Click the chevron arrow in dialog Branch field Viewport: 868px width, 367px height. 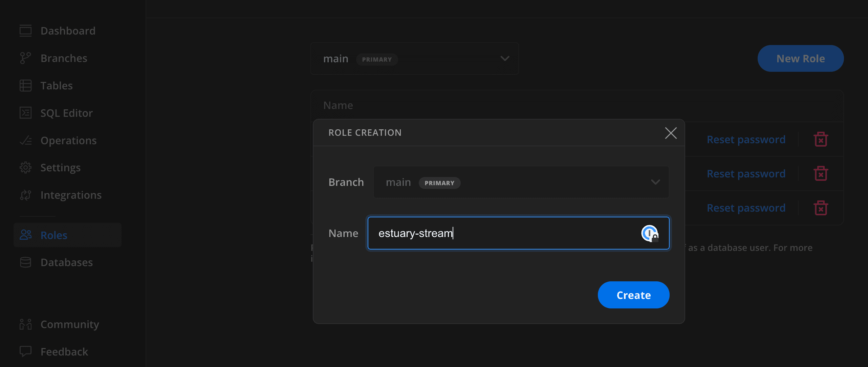[655, 182]
